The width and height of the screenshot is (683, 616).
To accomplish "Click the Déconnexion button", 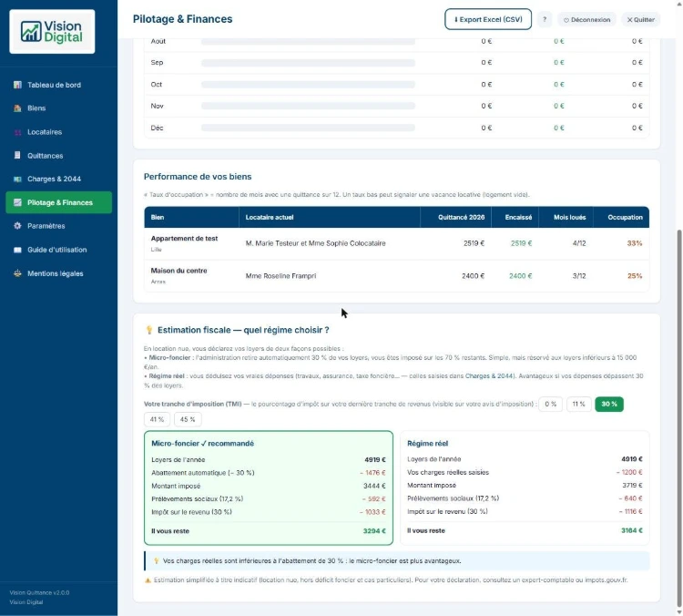I will coord(586,20).
